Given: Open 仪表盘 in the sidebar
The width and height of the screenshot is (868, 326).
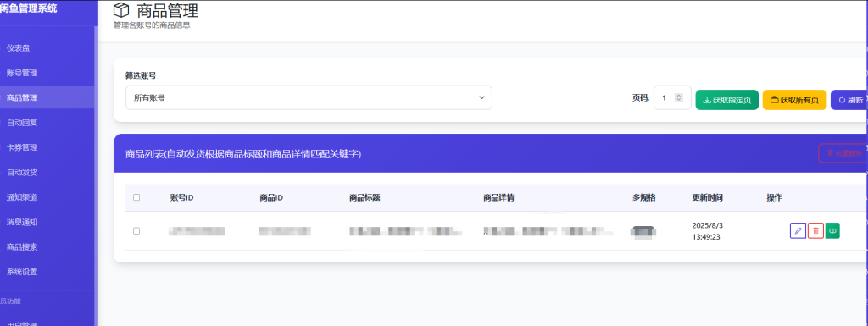Looking at the screenshot, I should 18,48.
